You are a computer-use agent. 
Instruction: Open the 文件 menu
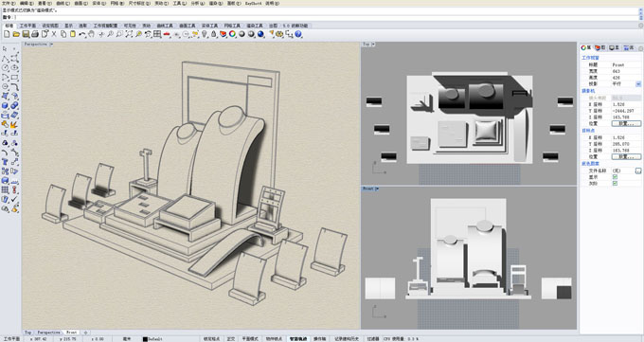(8, 3)
